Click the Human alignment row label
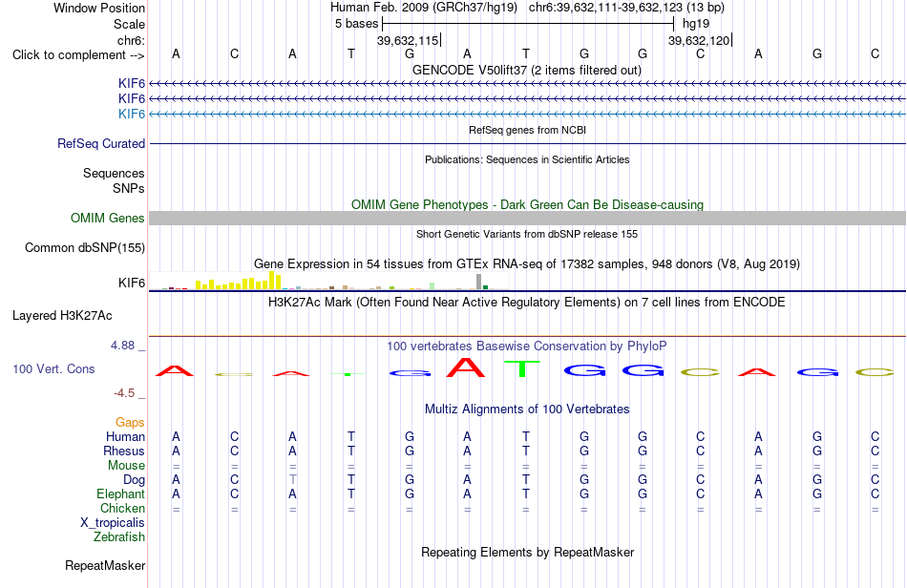This screenshot has height=588, width=907. [x=125, y=436]
